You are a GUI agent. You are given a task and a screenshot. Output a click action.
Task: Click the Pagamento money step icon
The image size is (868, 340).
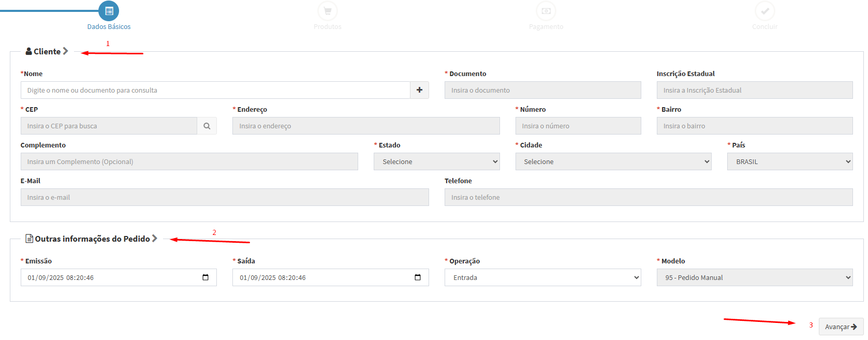pos(546,11)
